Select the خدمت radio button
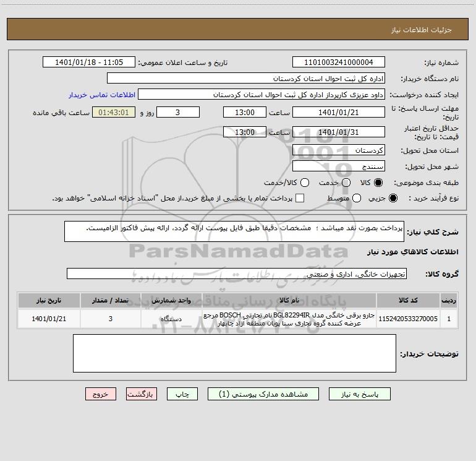This screenshot has width=476, height=461. [x=346, y=183]
